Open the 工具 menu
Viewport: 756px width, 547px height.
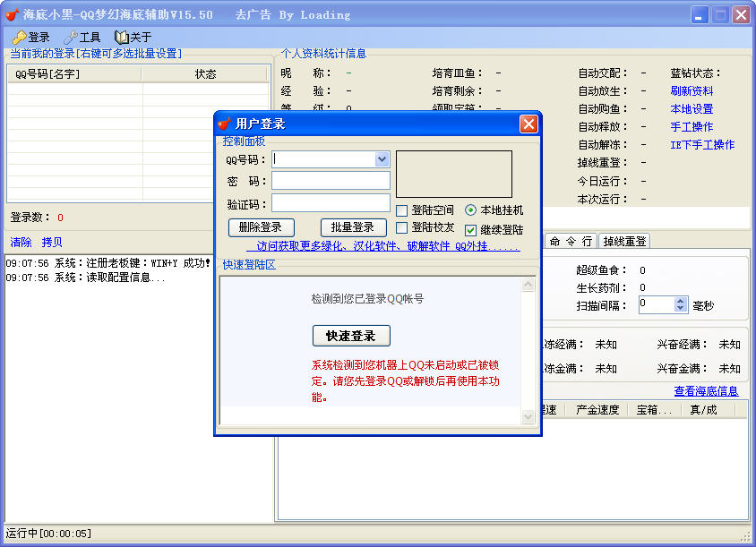(x=82, y=37)
